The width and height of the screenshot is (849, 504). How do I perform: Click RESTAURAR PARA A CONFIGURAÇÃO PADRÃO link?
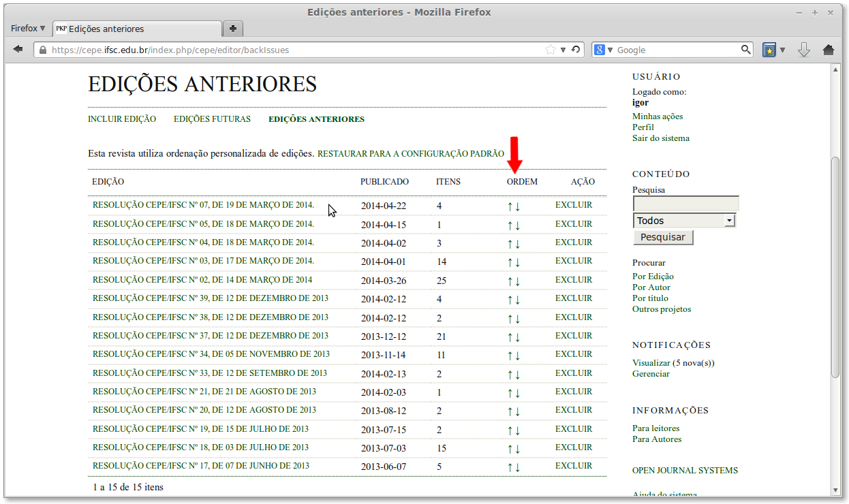(410, 153)
